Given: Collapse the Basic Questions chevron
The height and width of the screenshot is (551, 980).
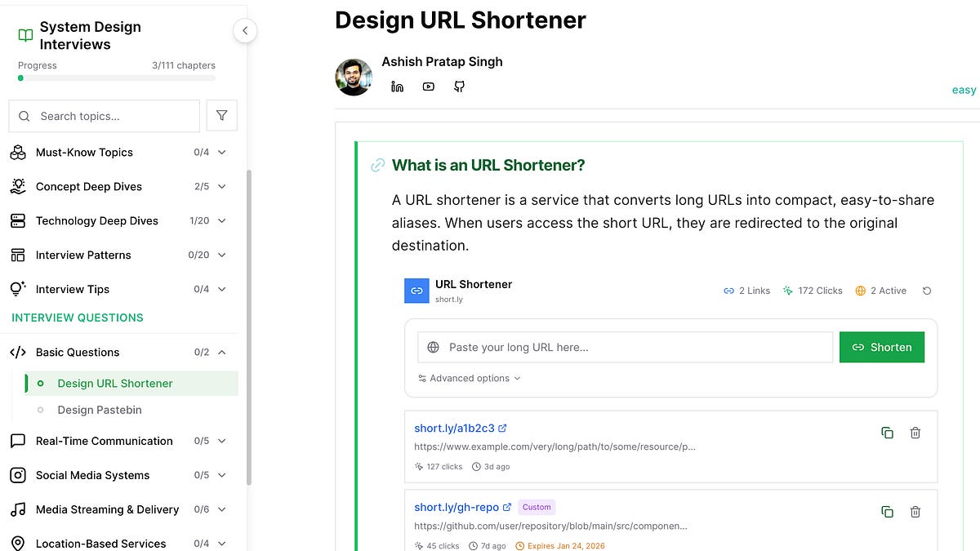Looking at the screenshot, I should (222, 353).
